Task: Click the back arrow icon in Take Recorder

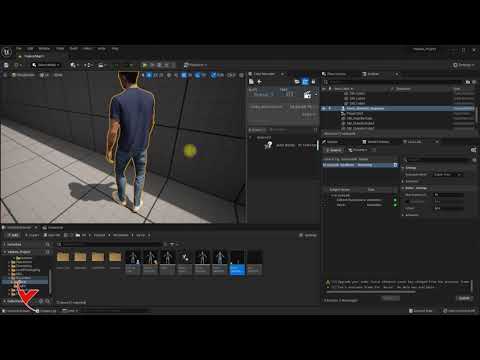Action: point(260,82)
